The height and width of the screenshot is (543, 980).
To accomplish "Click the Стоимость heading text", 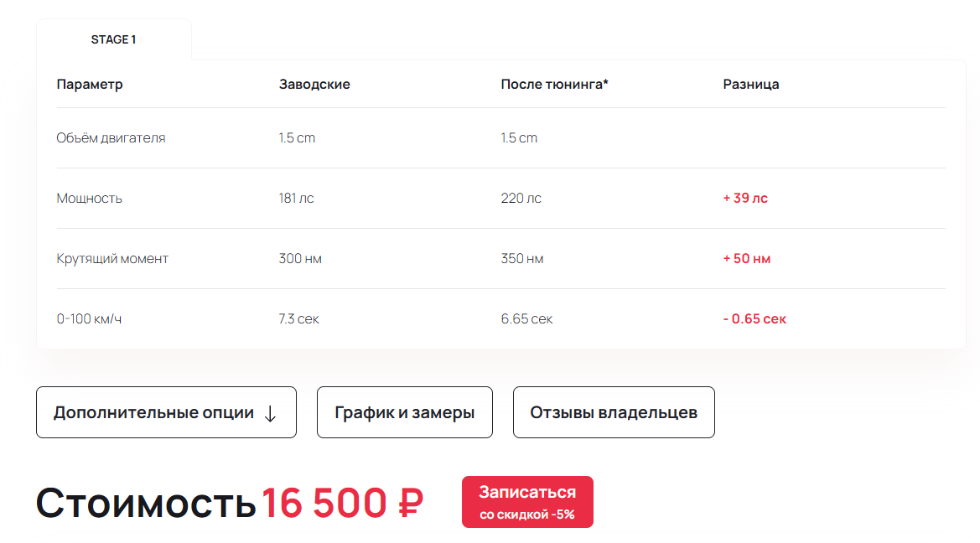I will (x=146, y=503).
